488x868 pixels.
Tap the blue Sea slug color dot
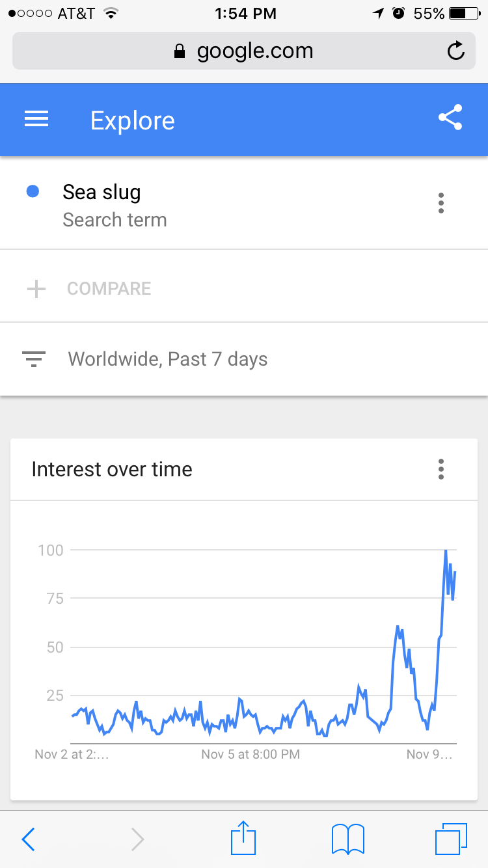(x=33, y=191)
